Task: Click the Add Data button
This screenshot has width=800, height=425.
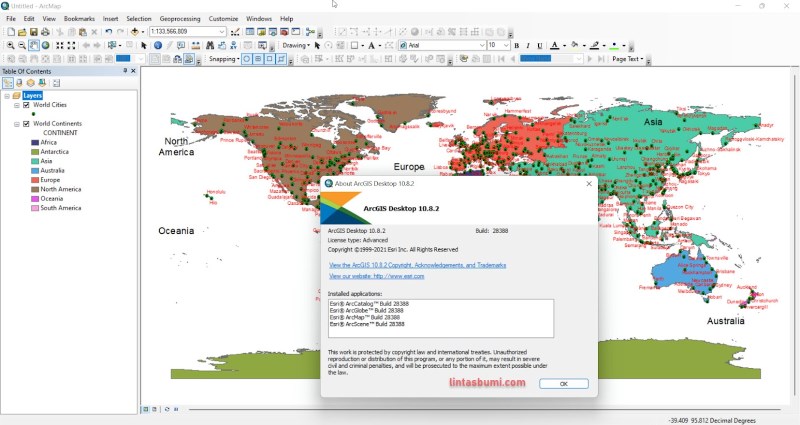Action: click(134, 32)
